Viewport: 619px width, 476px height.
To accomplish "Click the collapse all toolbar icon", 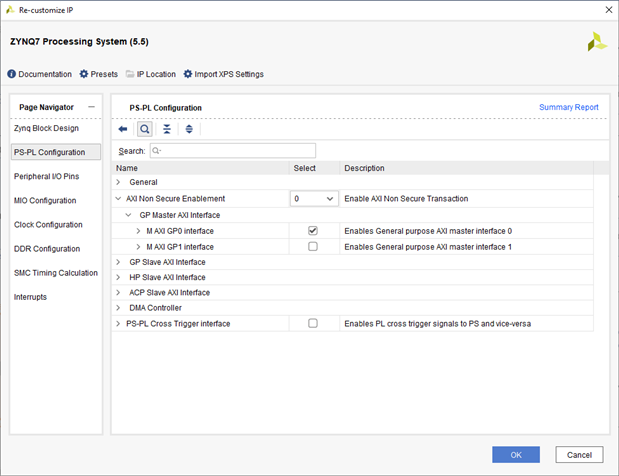I will 167,129.
